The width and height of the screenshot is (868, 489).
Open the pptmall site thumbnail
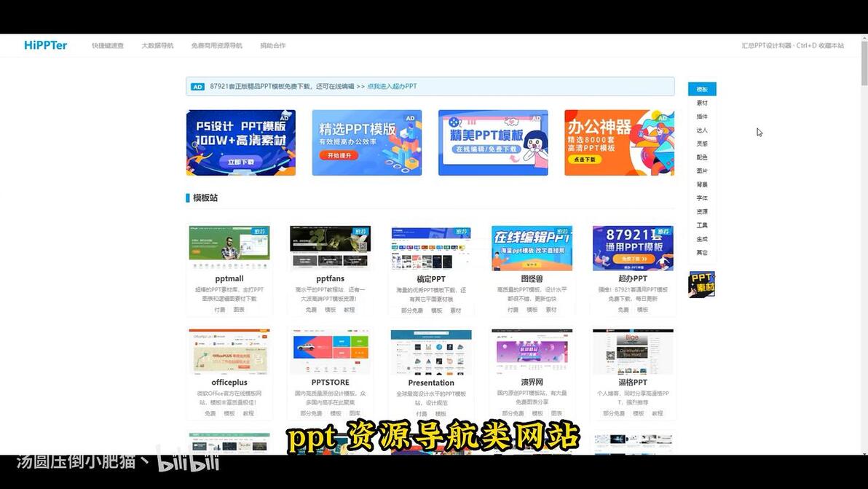point(229,248)
